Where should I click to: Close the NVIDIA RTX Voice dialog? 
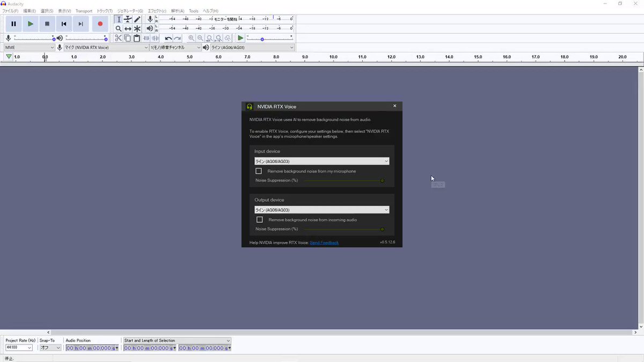click(394, 106)
